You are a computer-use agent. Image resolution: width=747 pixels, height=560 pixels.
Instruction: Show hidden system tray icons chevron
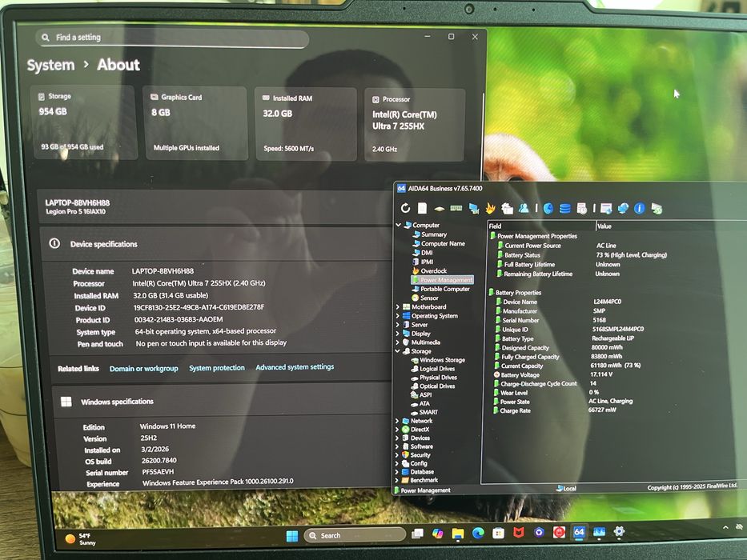725,528
